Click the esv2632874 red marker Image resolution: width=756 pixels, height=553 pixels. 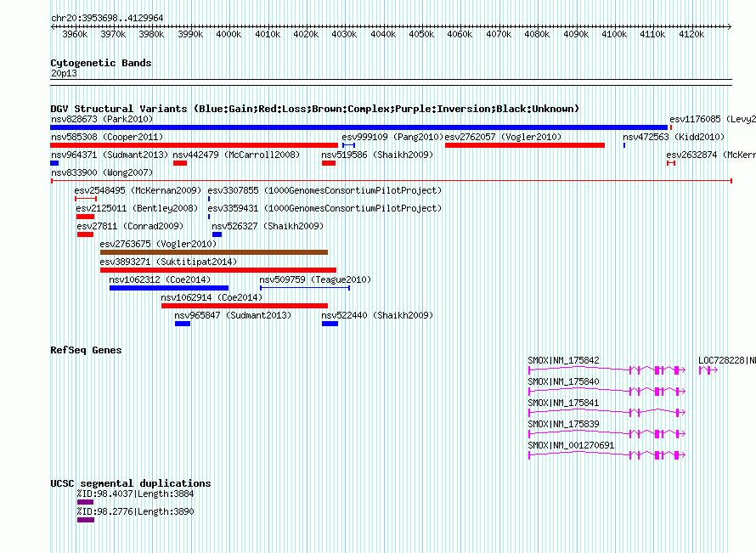click(x=671, y=163)
